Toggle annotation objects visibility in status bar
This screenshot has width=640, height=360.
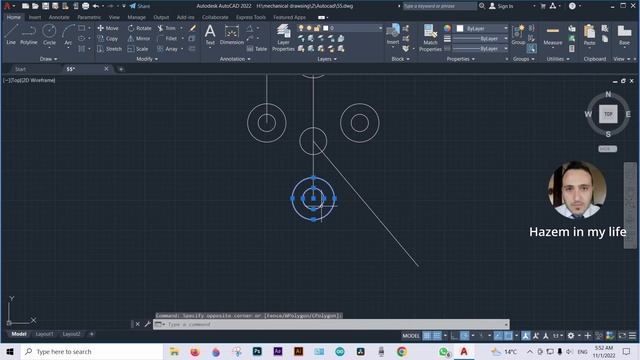click(526, 336)
